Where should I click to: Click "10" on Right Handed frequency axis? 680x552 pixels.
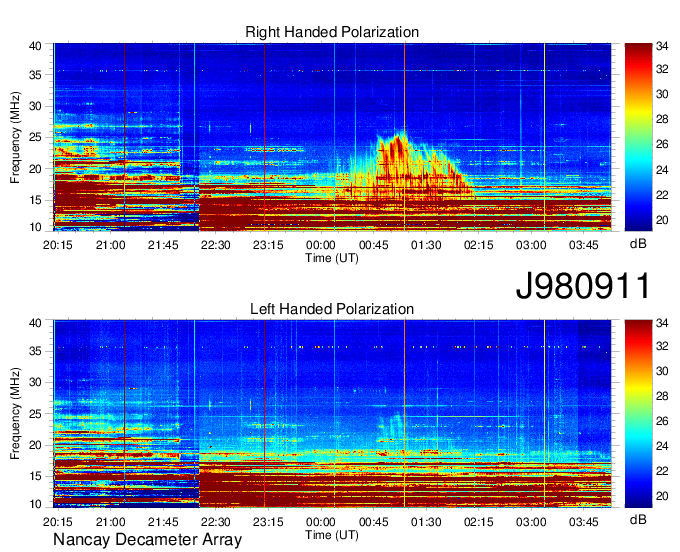click(35, 227)
